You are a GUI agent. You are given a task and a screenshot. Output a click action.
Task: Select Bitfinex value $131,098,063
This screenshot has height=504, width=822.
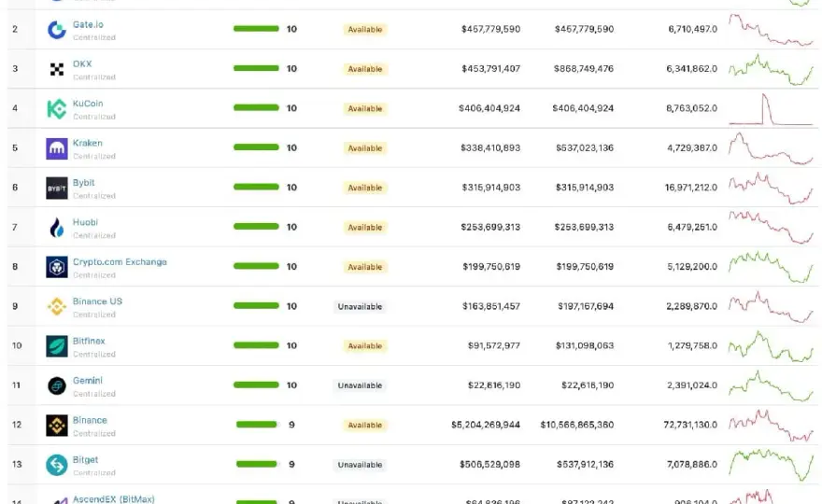coord(585,345)
